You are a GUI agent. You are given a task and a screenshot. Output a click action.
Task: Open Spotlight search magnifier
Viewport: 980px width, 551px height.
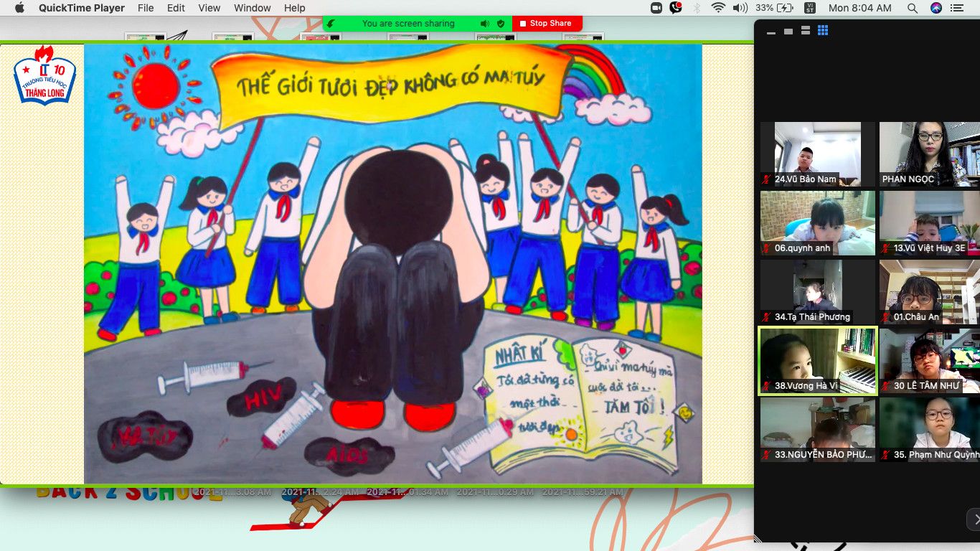(x=913, y=8)
